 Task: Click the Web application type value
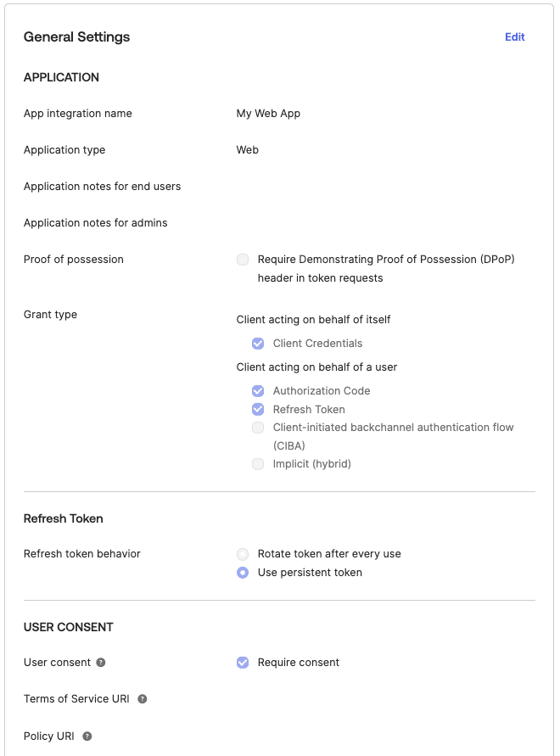pos(247,149)
